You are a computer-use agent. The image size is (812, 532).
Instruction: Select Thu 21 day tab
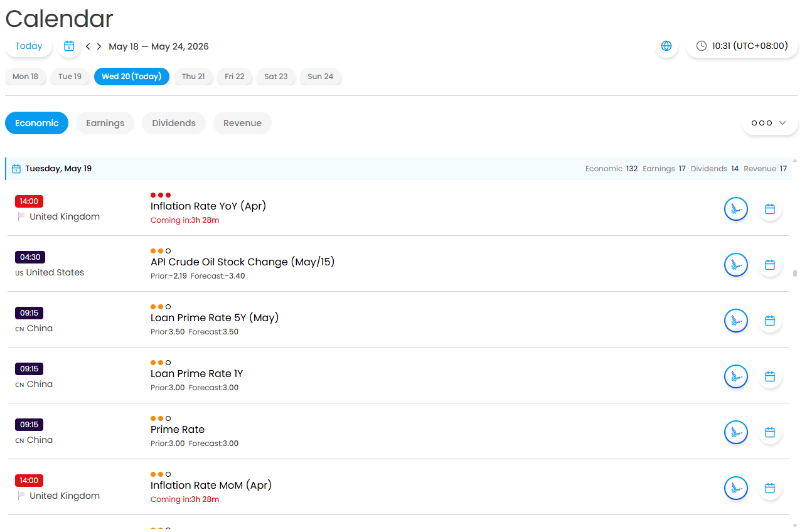click(x=193, y=77)
